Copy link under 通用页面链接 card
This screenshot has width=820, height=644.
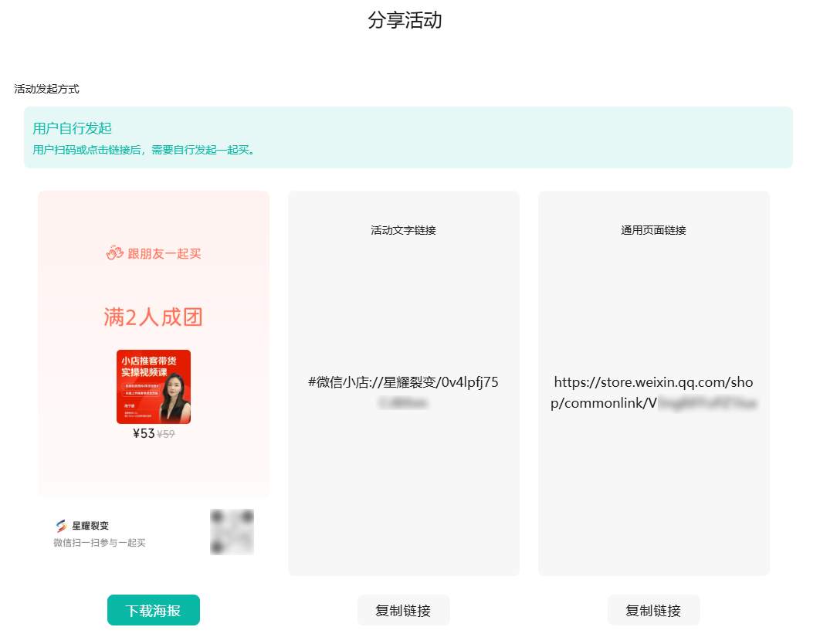pos(653,610)
